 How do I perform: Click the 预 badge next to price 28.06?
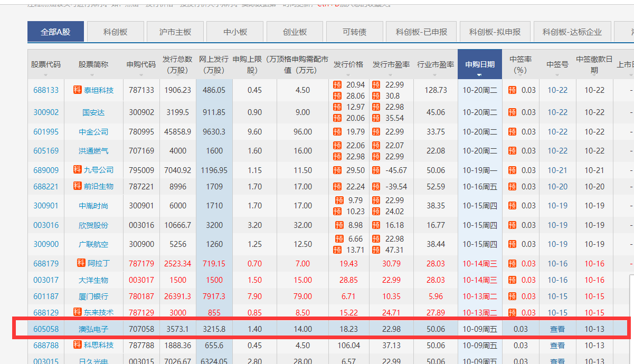(x=337, y=96)
